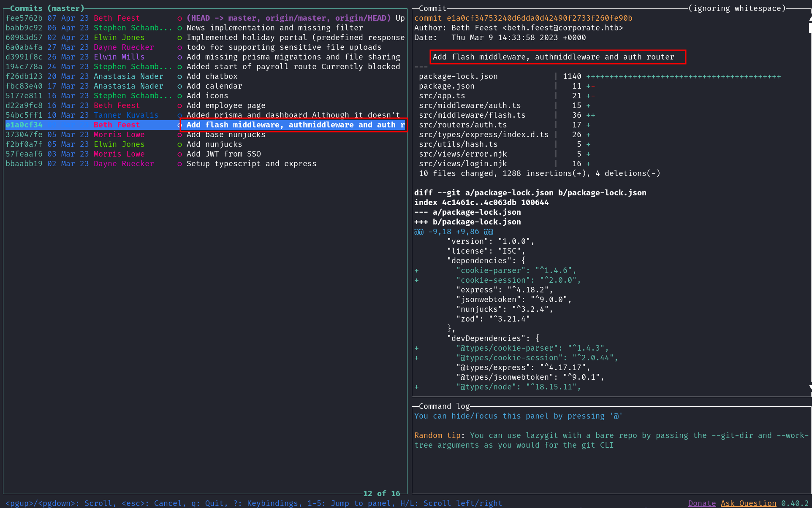
Task: Click the diff panel scrollbar down arrow
Action: (x=810, y=387)
